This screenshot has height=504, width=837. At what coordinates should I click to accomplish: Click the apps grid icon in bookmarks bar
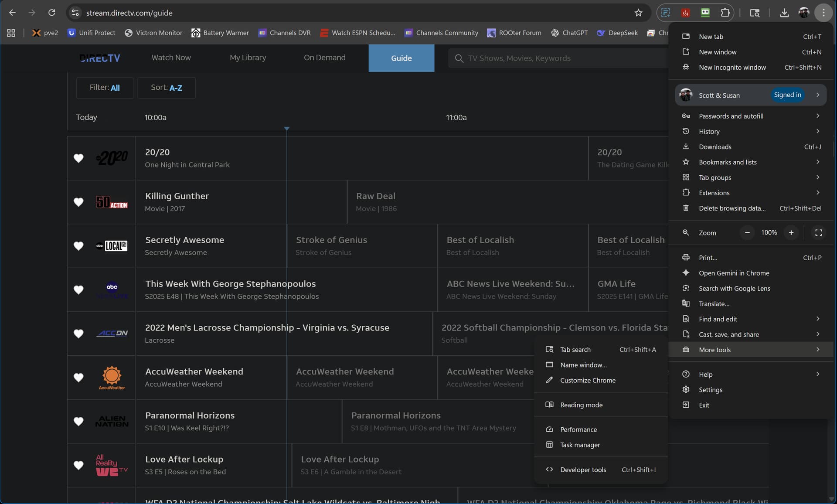pyautogui.click(x=11, y=33)
